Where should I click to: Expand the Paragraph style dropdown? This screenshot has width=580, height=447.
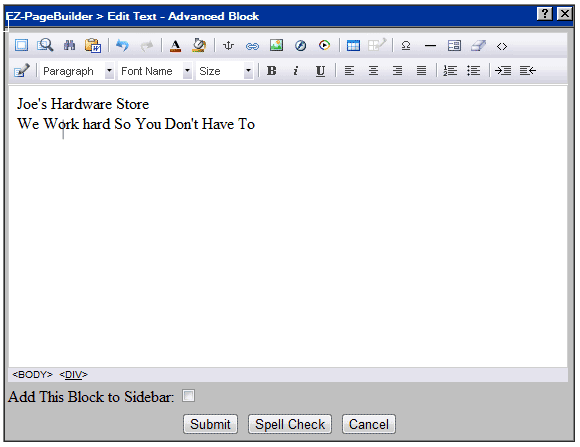point(77,71)
